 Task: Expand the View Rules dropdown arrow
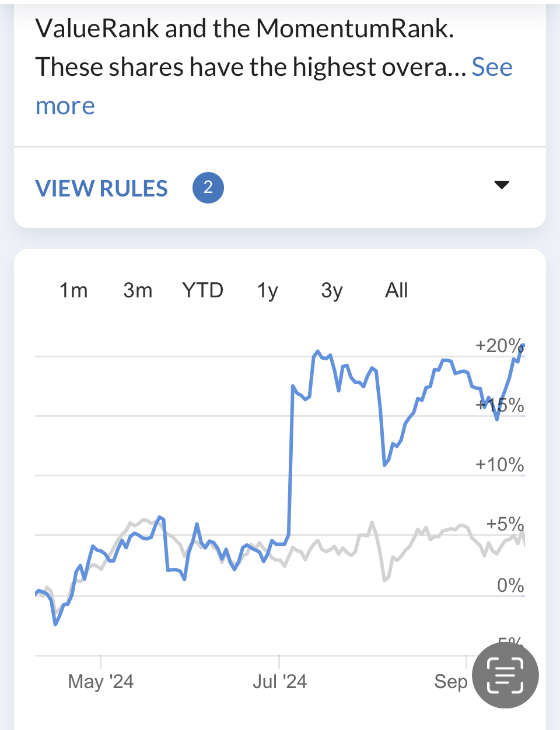click(x=502, y=185)
